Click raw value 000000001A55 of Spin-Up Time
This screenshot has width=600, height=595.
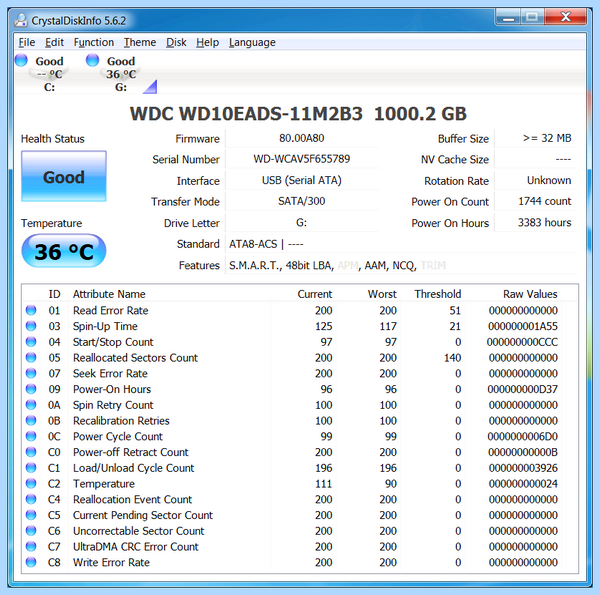click(x=523, y=326)
